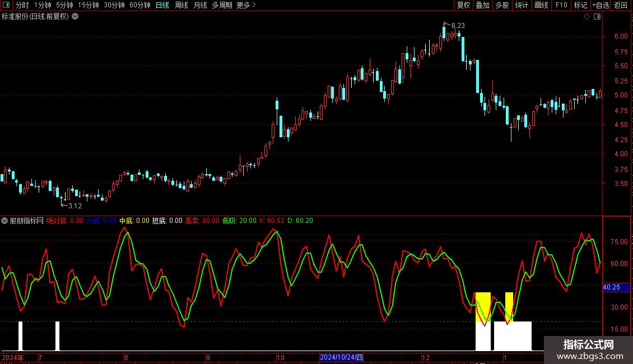
Task: Activate the 画线 drawing tools
Action: click(x=541, y=5)
